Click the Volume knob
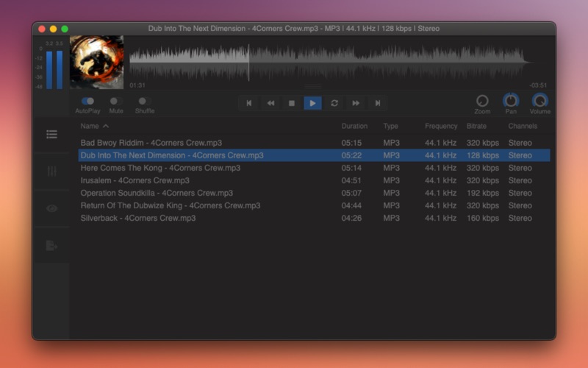 pyautogui.click(x=540, y=101)
